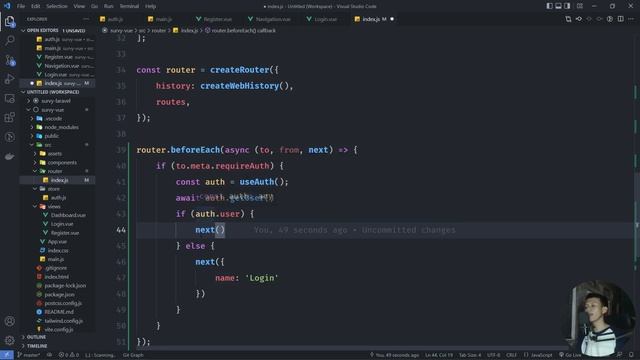
Task: Open the Help menu
Action: (151, 6)
